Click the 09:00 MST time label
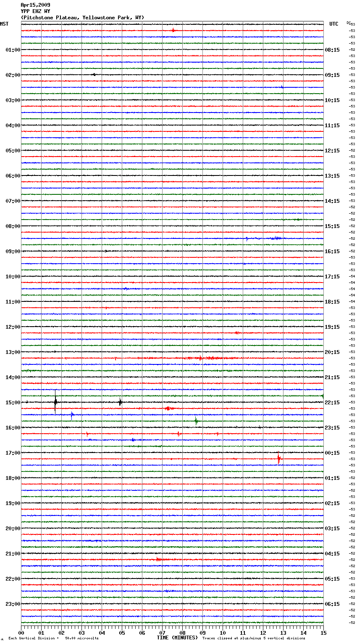357x644 pixels. (x=13, y=251)
